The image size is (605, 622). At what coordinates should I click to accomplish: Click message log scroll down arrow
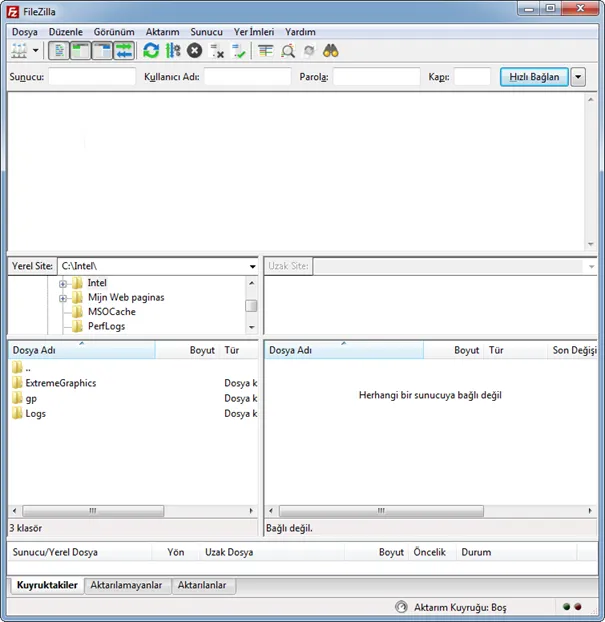[591, 244]
